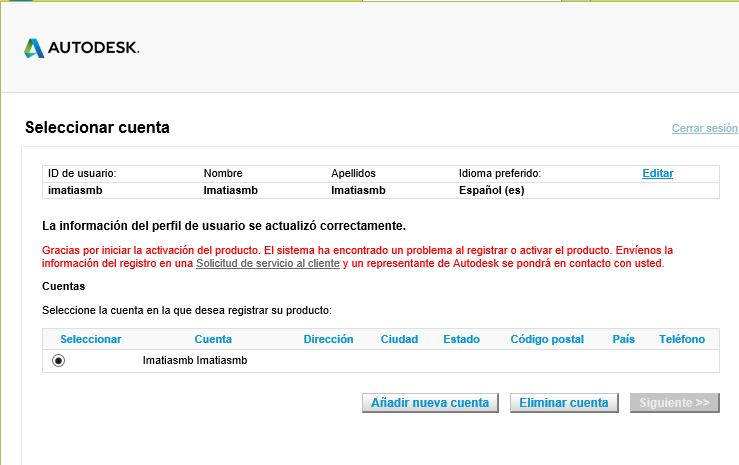Sort by the Teléfono column header
Viewport: 739px width, 465px height.
point(682,339)
